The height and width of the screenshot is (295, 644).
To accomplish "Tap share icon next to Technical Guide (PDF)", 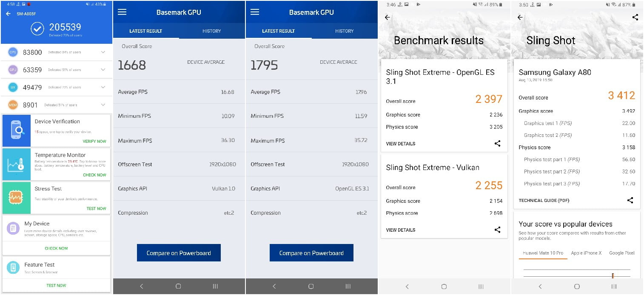I will [x=630, y=200].
